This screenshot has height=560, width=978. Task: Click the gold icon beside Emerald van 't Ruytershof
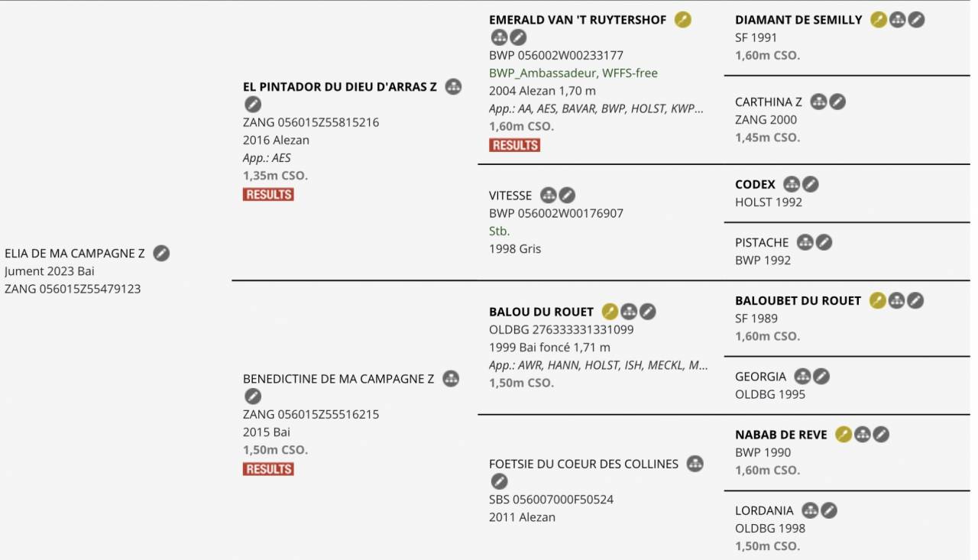coord(682,20)
